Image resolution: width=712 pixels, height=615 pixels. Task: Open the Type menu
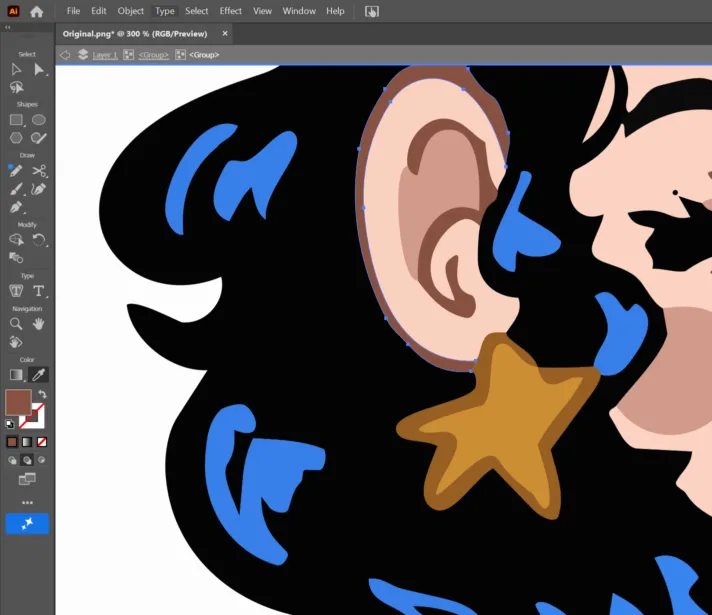point(164,11)
